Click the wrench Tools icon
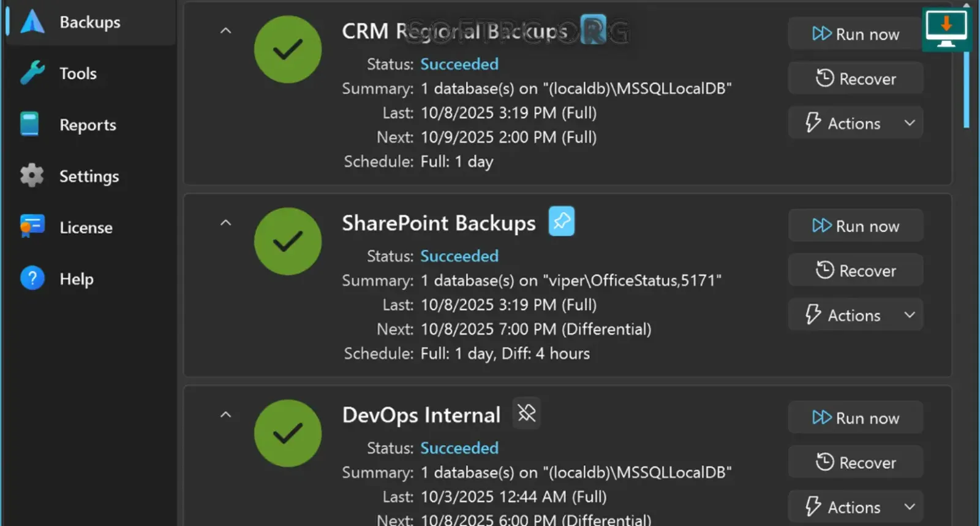The width and height of the screenshot is (980, 526). point(32,73)
